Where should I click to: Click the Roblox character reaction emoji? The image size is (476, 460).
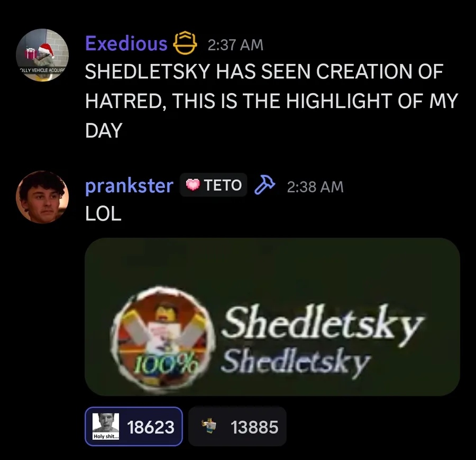click(208, 426)
